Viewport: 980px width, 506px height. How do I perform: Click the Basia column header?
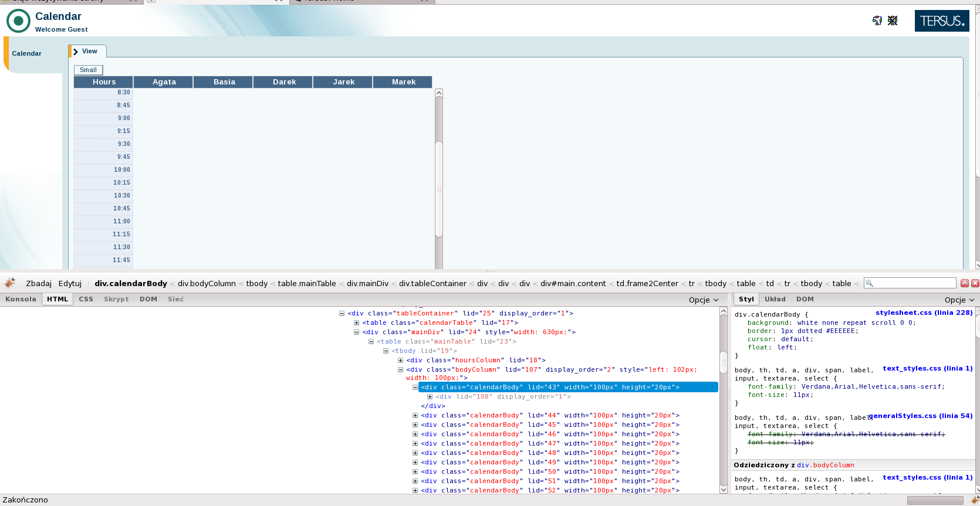click(x=224, y=82)
